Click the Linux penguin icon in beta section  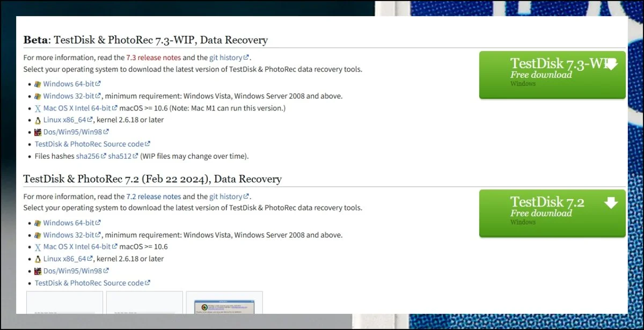(38, 121)
